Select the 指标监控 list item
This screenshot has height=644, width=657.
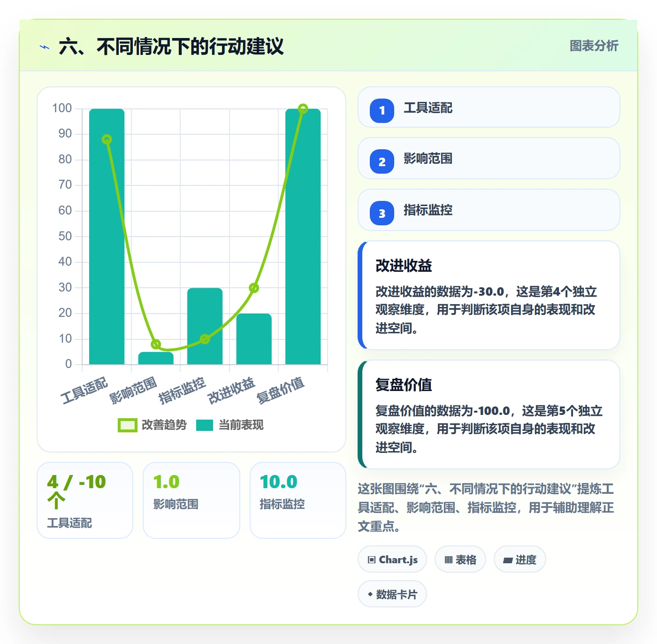[x=489, y=210]
